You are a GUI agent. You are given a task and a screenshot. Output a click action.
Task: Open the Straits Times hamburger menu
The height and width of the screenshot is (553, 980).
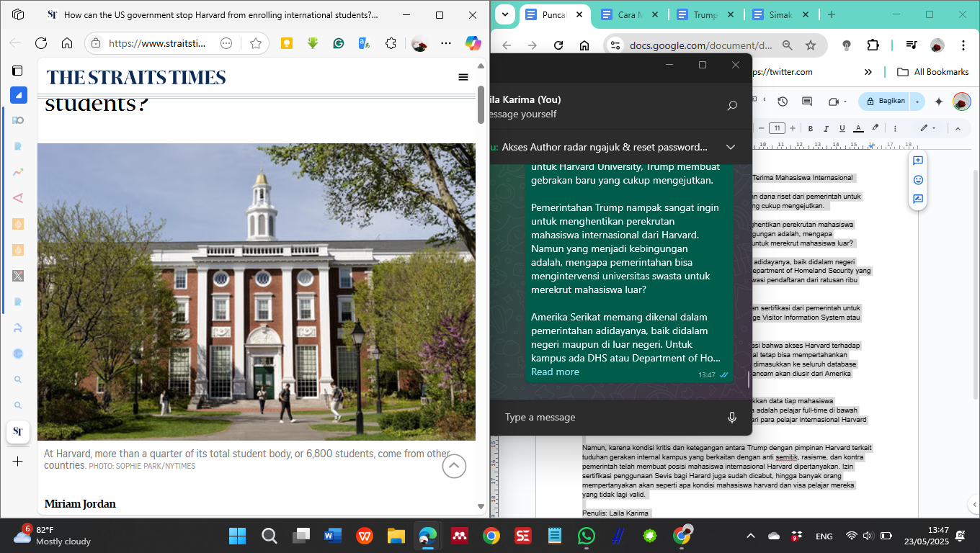pos(463,77)
